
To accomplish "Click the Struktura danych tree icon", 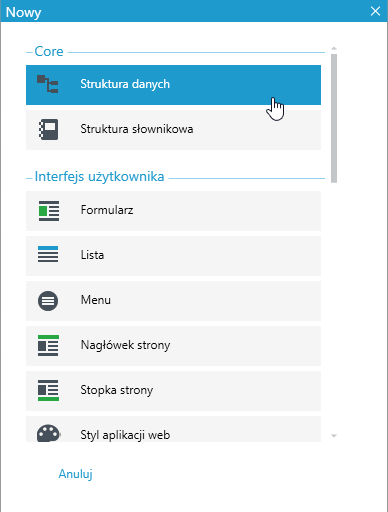I will pyautogui.click(x=48, y=84).
